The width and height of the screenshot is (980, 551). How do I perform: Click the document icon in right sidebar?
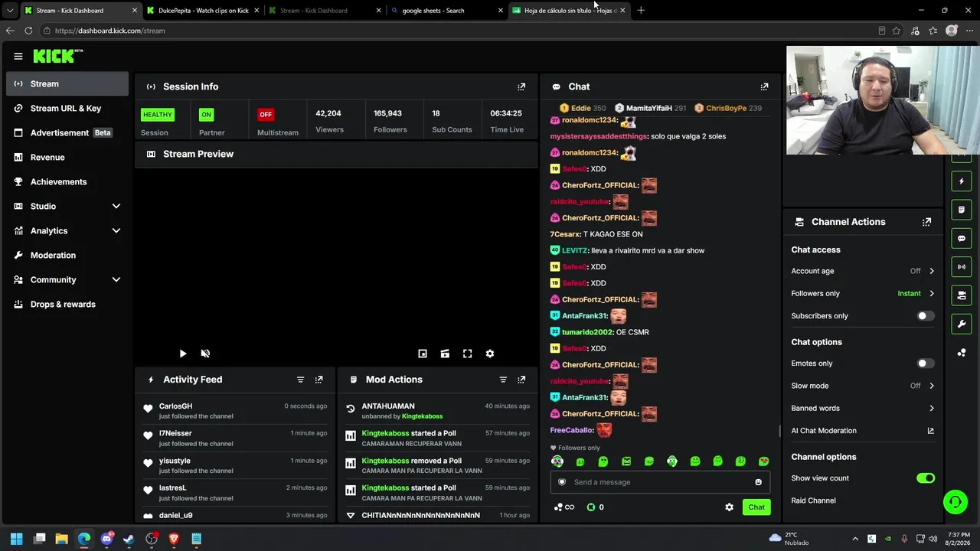tap(962, 210)
